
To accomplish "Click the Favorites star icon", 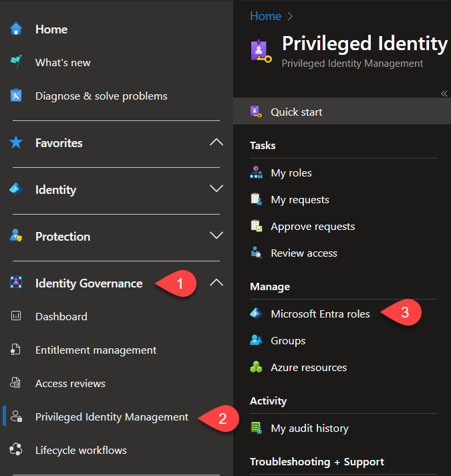I will tap(16, 142).
